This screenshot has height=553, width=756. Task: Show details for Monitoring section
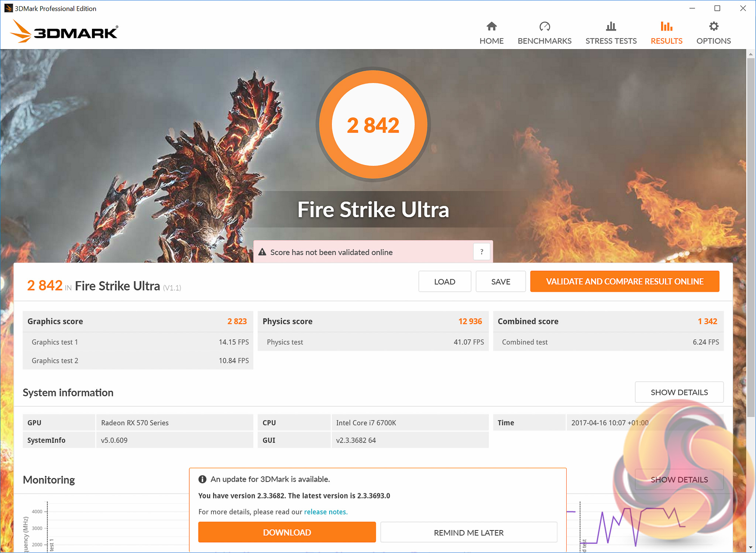tap(679, 479)
